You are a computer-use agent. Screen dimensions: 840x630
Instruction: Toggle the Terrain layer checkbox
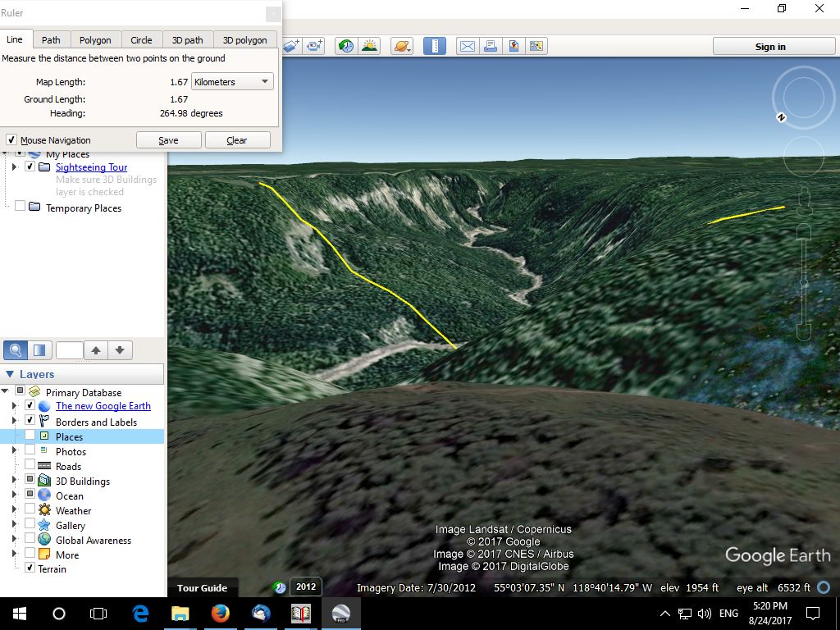30,568
